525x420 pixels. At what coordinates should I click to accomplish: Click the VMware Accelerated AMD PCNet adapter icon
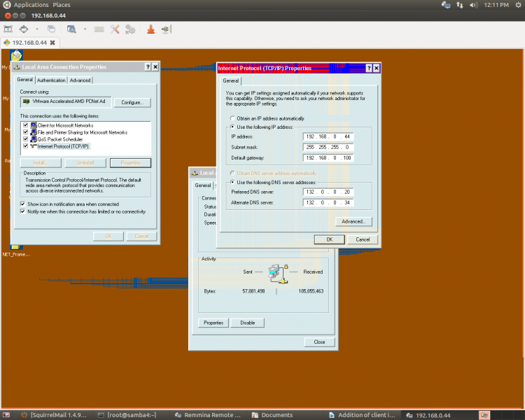click(x=26, y=101)
